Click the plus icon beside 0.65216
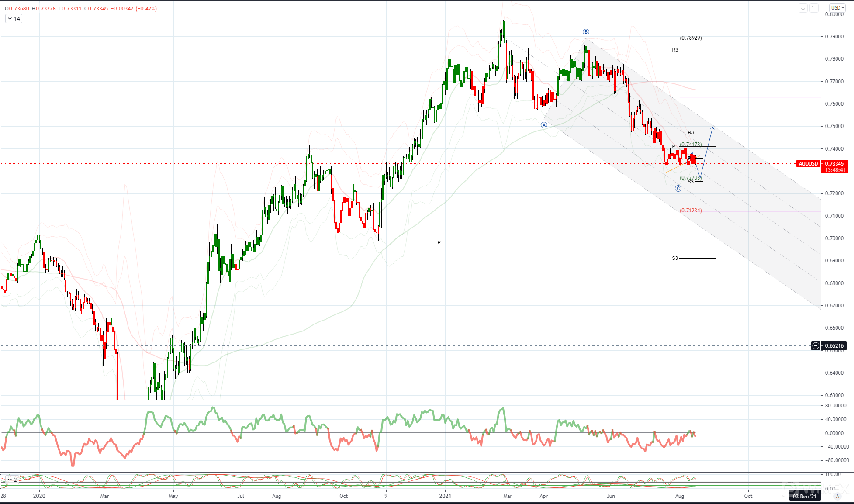The width and height of the screenshot is (854, 504). tap(816, 346)
